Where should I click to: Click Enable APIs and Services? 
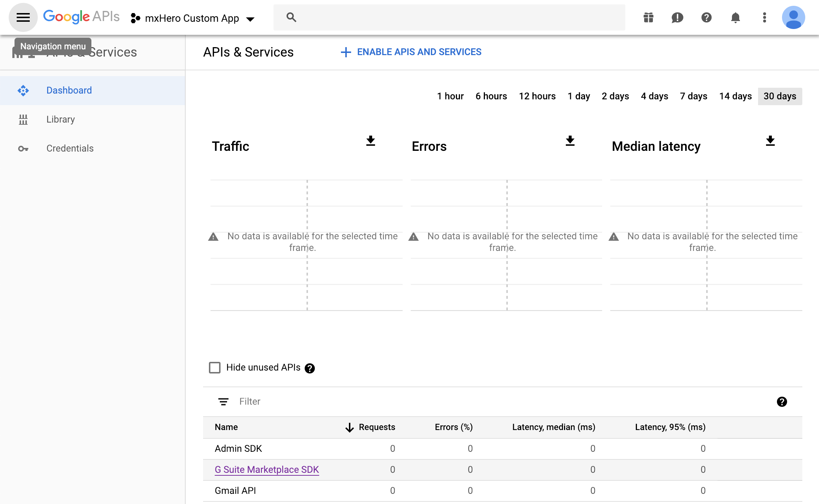411,52
